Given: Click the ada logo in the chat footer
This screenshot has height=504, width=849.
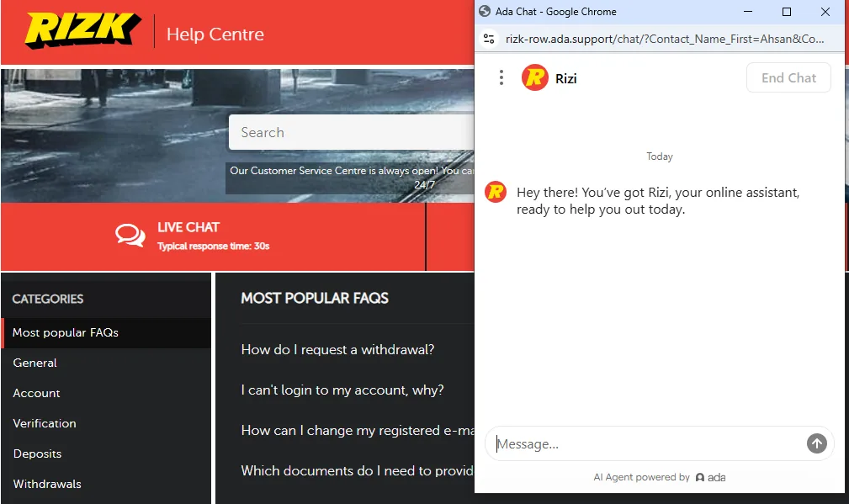Looking at the screenshot, I should point(711,477).
